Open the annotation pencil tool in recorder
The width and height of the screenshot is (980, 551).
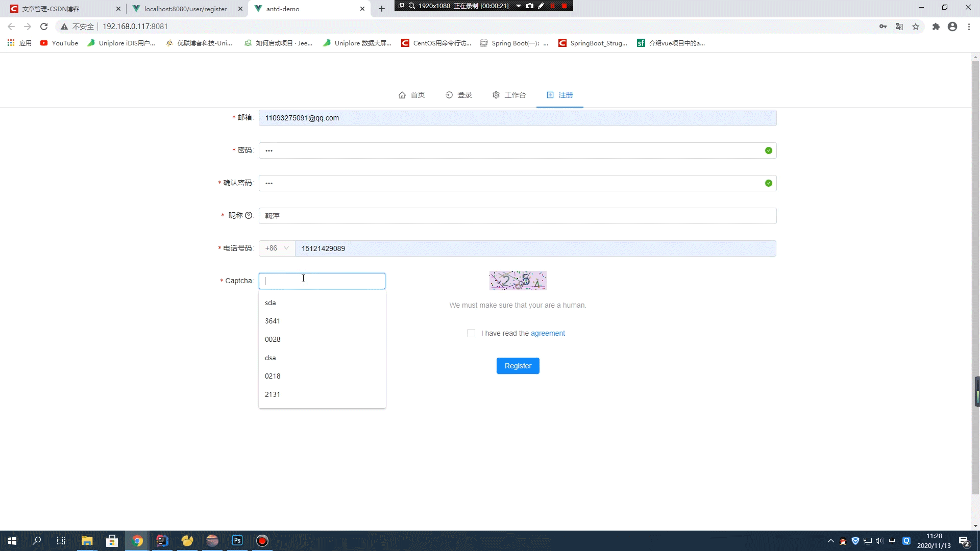[542, 6]
